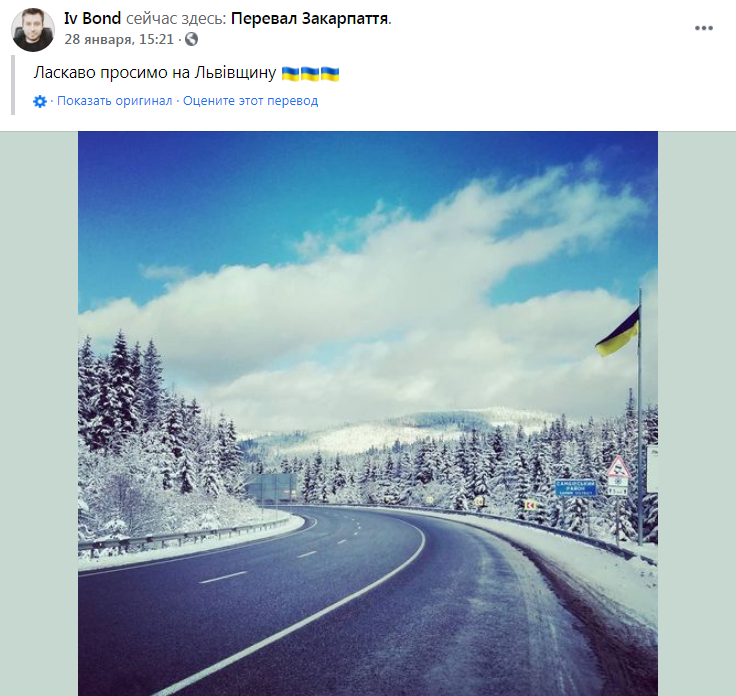The width and height of the screenshot is (736, 696).
Task: Click "Оцените этот перевод" link
Action: point(250,101)
